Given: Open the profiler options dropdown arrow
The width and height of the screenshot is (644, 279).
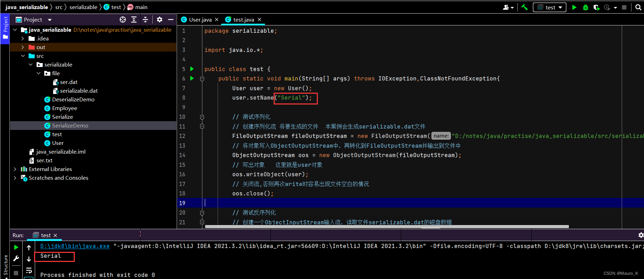Looking at the screenshot, I should [x=615, y=7].
